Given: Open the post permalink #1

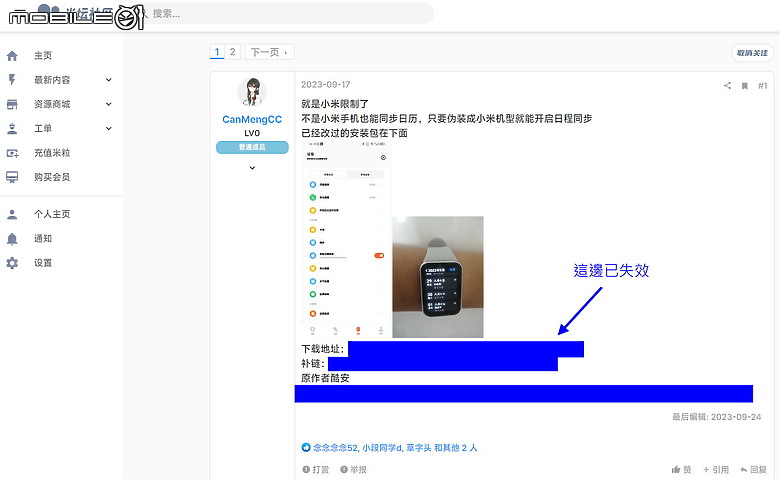Looking at the screenshot, I should 763,86.
